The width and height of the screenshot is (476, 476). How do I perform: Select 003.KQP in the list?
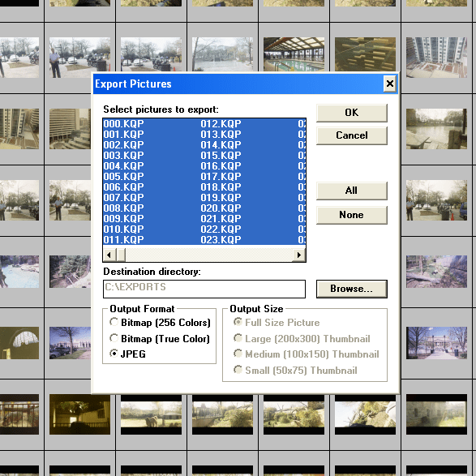coord(123,156)
